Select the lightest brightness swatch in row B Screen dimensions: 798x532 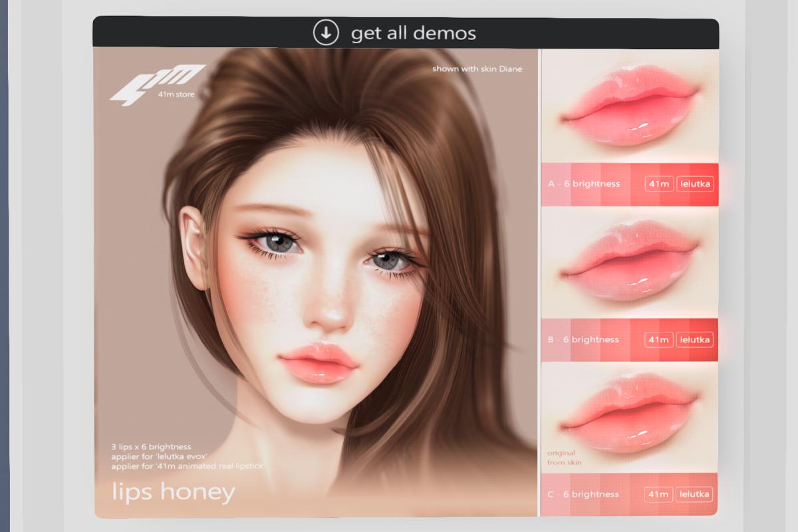[555, 339]
